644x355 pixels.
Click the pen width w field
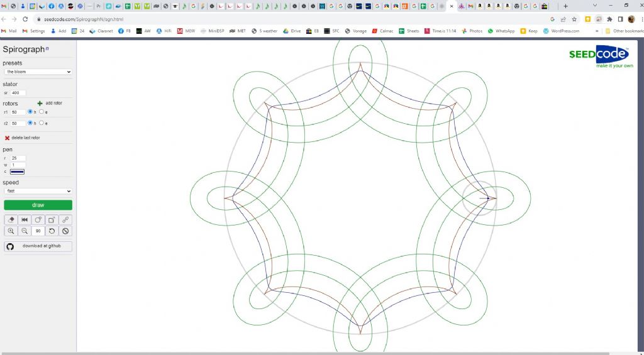click(18, 165)
